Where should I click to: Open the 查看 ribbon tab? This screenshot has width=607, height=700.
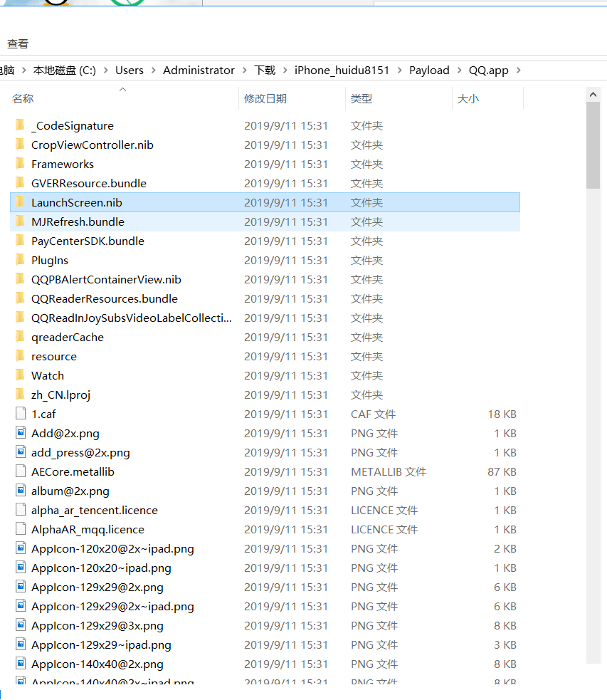click(18, 43)
